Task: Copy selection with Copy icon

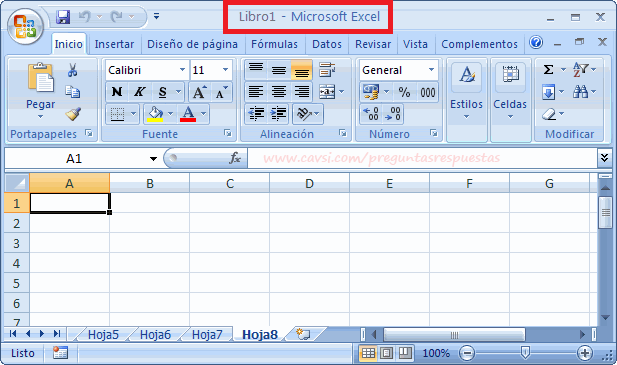Action: [x=72, y=92]
